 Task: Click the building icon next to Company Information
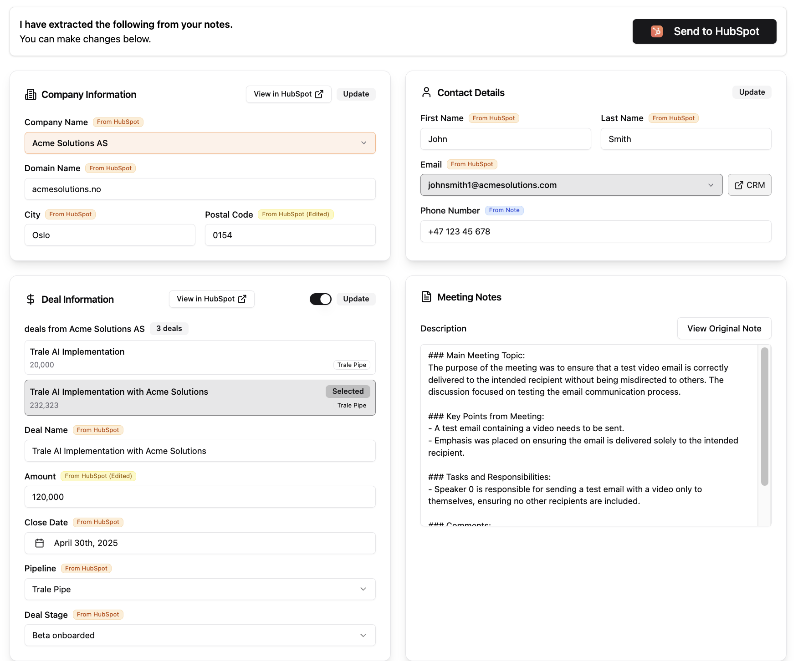pyautogui.click(x=30, y=94)
